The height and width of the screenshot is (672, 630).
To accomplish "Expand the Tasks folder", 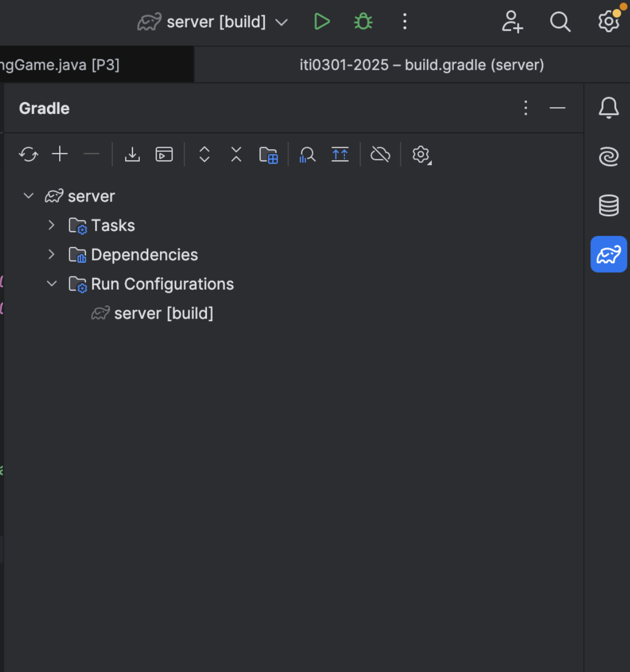I will [51, 225].
